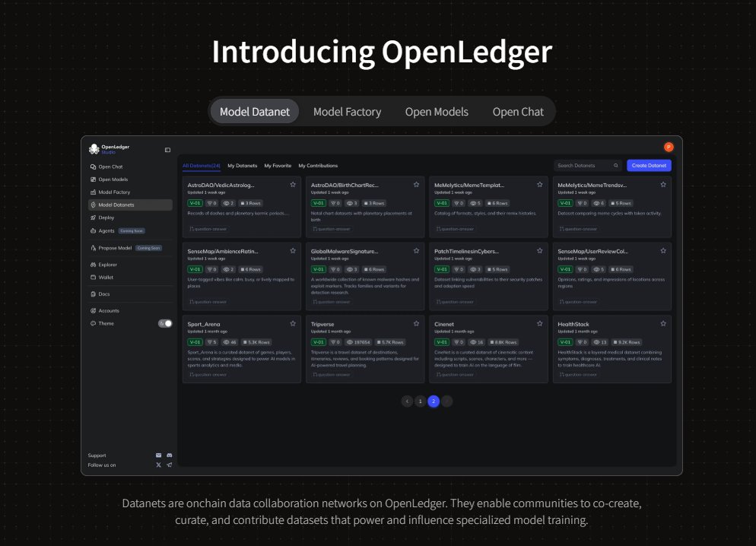756x546 pixels.
Task: Open the My Favorite tab
Action: [x=278, y=166]
